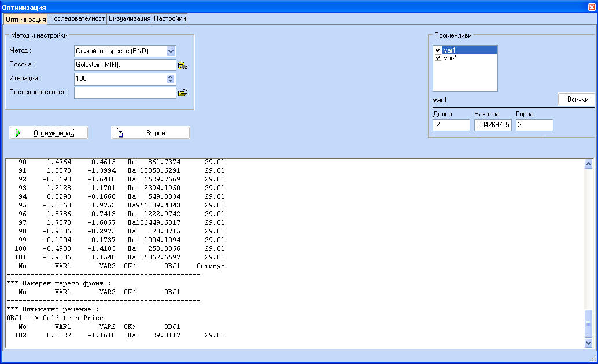Click the Начална initial value field
The width and height of the screenshot is (598, 364).
493,125
